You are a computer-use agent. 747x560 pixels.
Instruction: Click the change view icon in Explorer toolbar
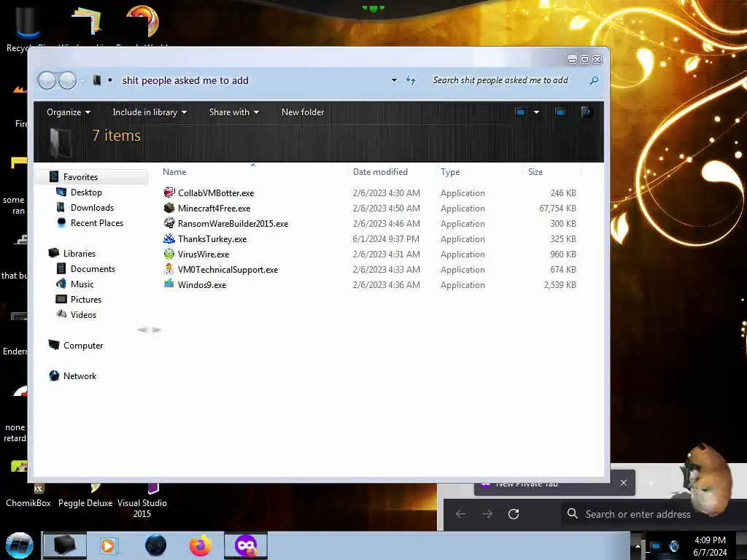click(520, 112)
